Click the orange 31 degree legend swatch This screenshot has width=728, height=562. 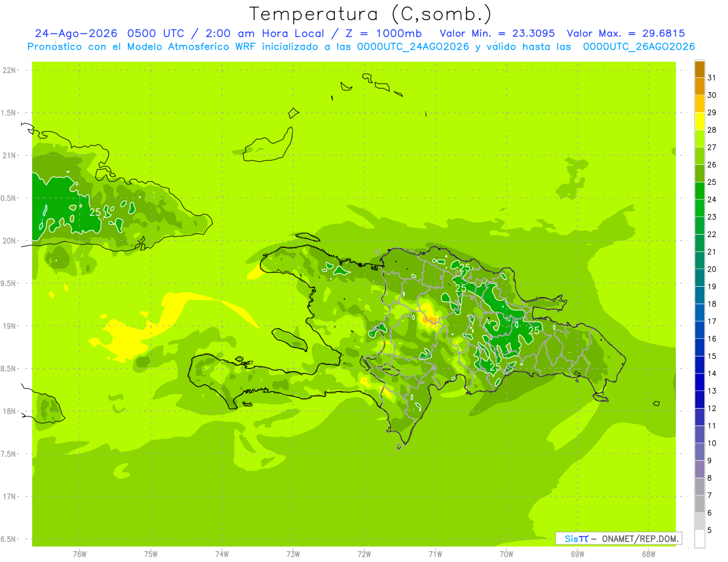coord(699,70)
